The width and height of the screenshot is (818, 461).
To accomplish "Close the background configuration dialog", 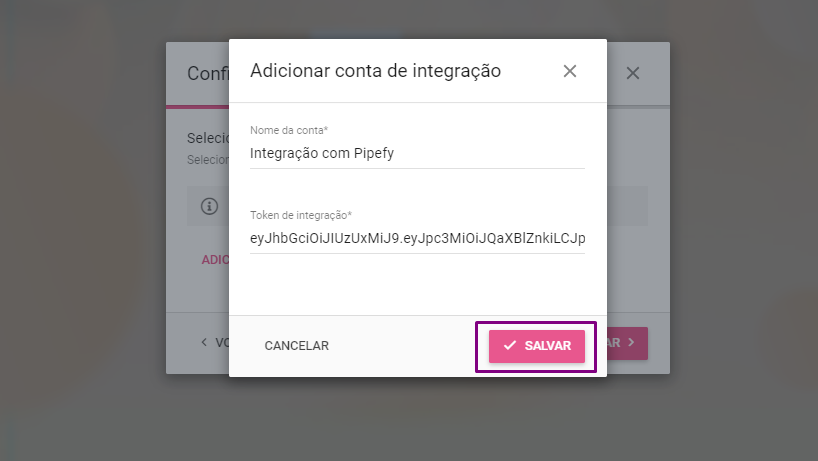I will [x=633, y=73].
